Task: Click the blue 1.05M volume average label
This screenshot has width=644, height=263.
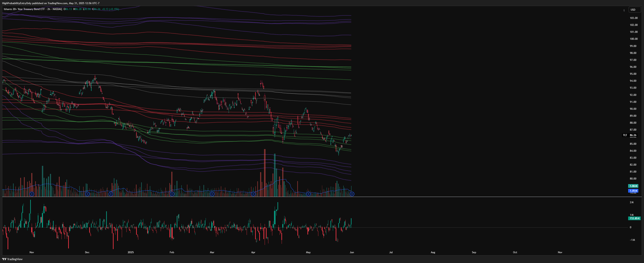Action: (x=633, y=191)
